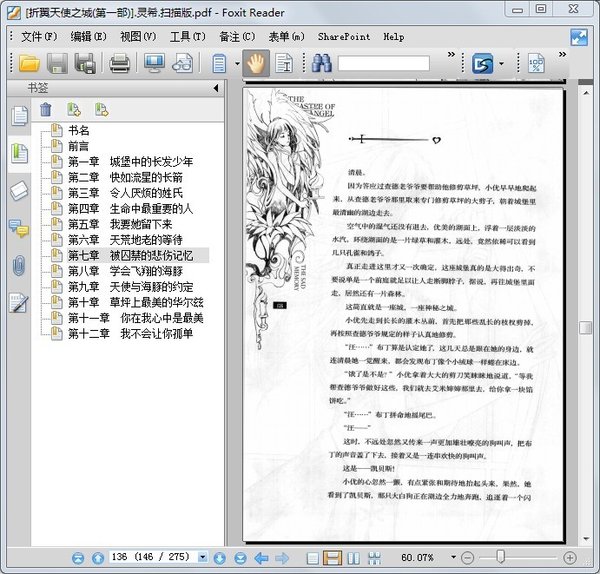Click the zoom out minus button

click(467, 558)
